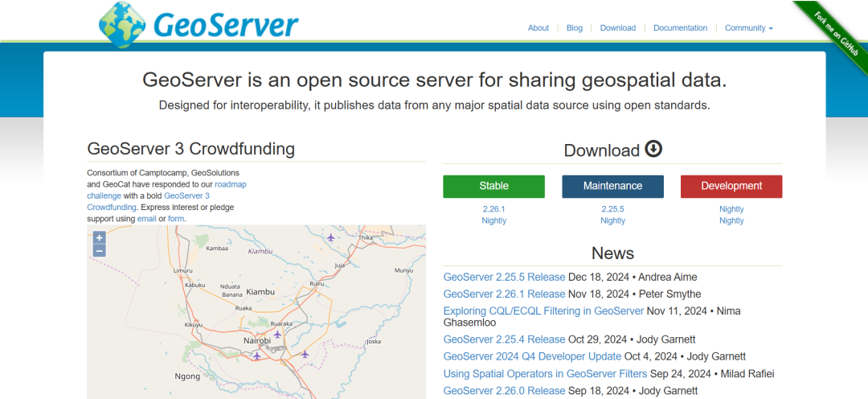The height and width of the screenshot is (399, 868).
Task: Click the red Development download button
Action: pos(731,186)
